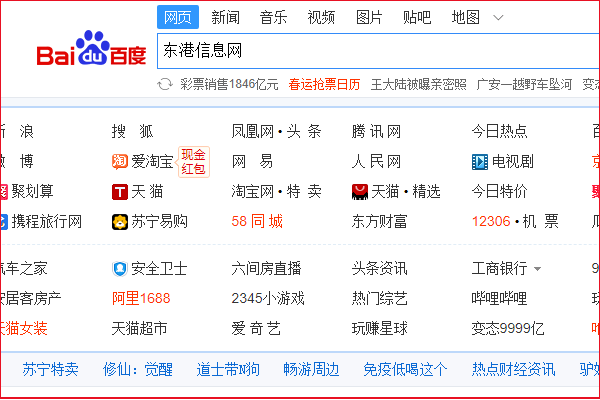Switch to the 音乐 tab
This screenshot has height=400, width=600.
pyautogui.click(x=273, y=18)
